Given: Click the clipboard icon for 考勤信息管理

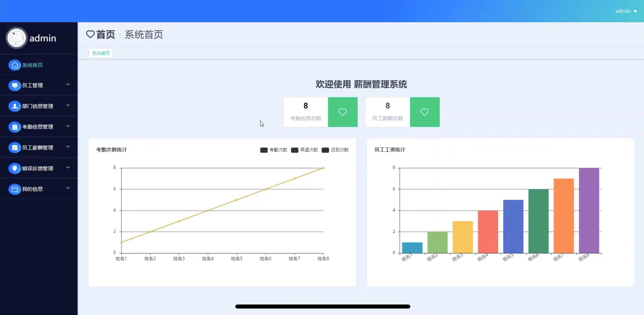Looking at the screenshot, I should coord(15,127).
